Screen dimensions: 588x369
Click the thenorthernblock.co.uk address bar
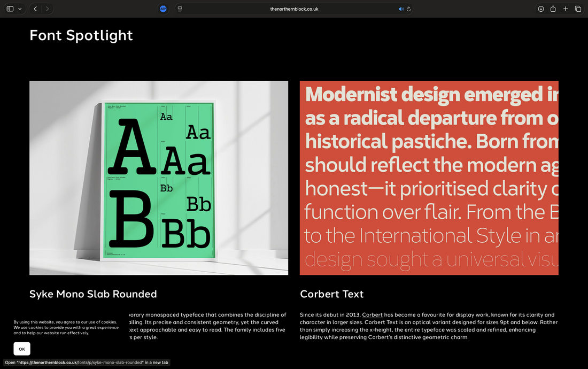point(294,9)
